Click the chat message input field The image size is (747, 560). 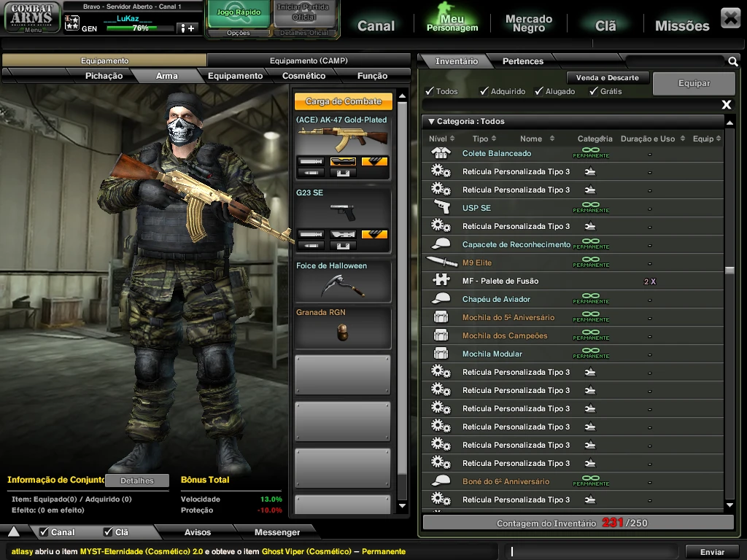(592, 552)
